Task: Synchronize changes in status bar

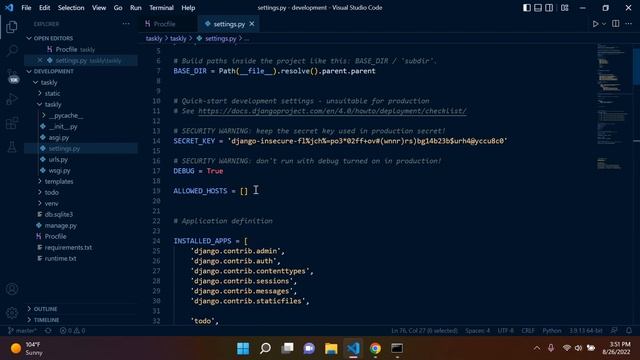Action: tap(48, 331)
